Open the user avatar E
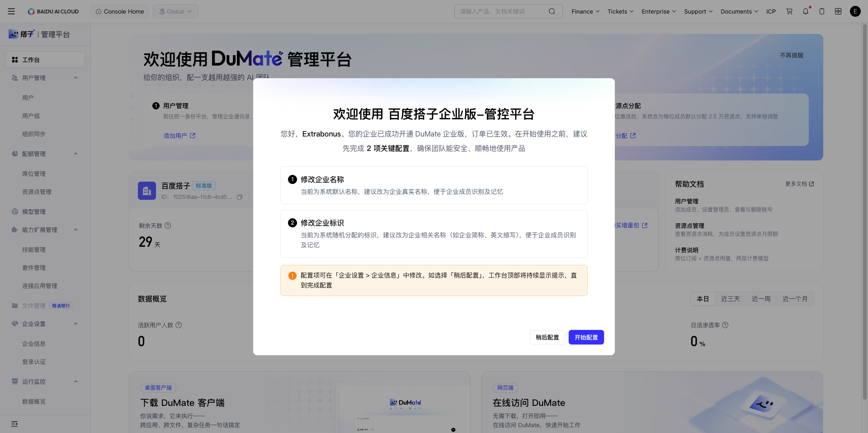This screenshot has height=433, width=868. (855, 11)
